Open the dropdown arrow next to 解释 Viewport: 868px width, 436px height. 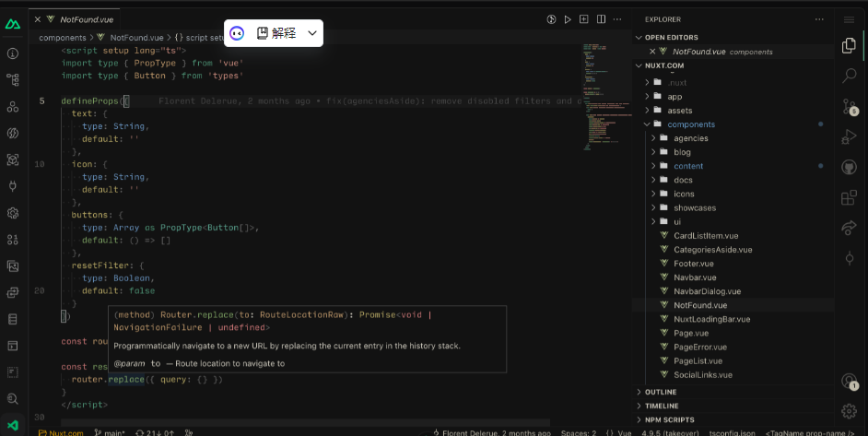click(312, 33)
